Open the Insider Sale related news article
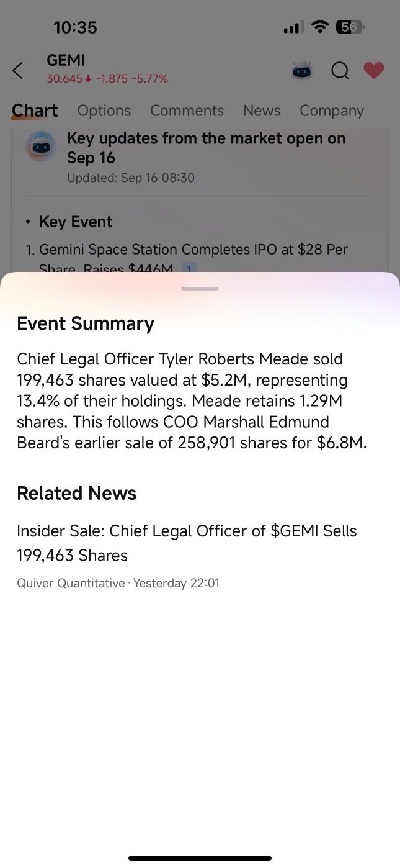The height and width of the screenshot is (868, 400). pos(187,543)
